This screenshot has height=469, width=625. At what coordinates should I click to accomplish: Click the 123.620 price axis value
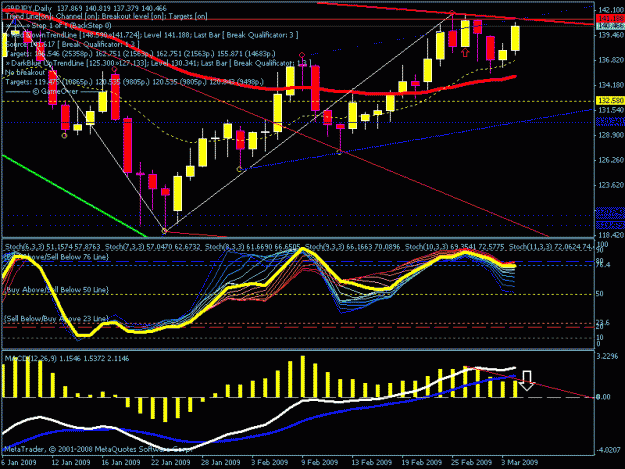611,185
